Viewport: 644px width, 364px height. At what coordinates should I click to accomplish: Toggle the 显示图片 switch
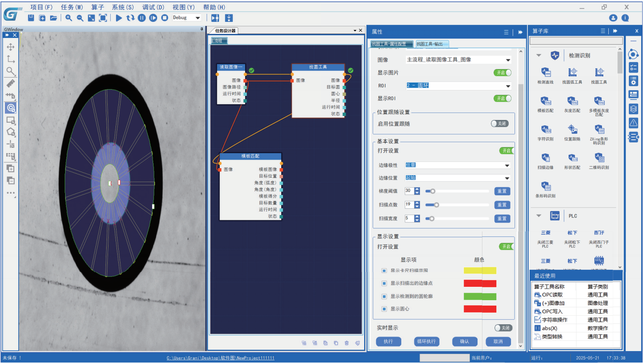(502, 72)
